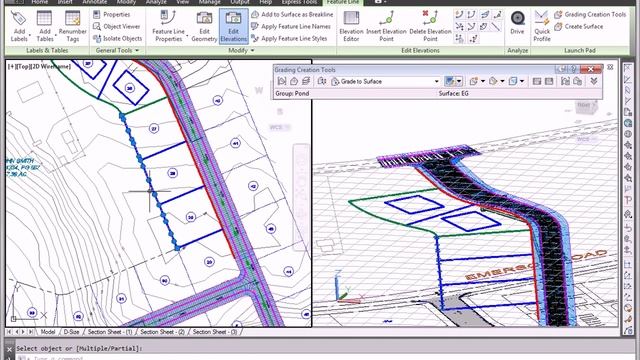Open Feature Line Properties
Viewport: 640px width, 360px height.
168,26
